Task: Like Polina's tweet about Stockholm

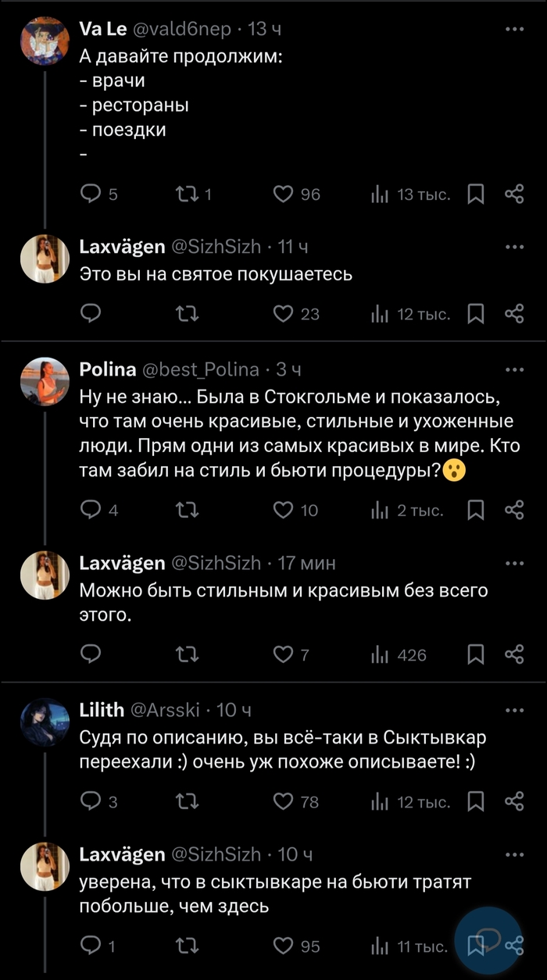Action: coord(283,511)
